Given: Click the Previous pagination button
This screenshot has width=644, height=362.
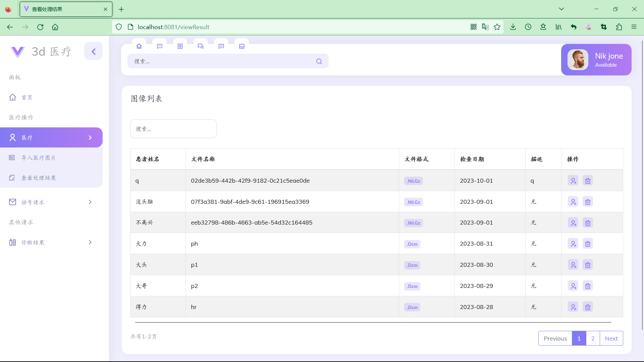Looking at the screenshot, I should [555, 338].
